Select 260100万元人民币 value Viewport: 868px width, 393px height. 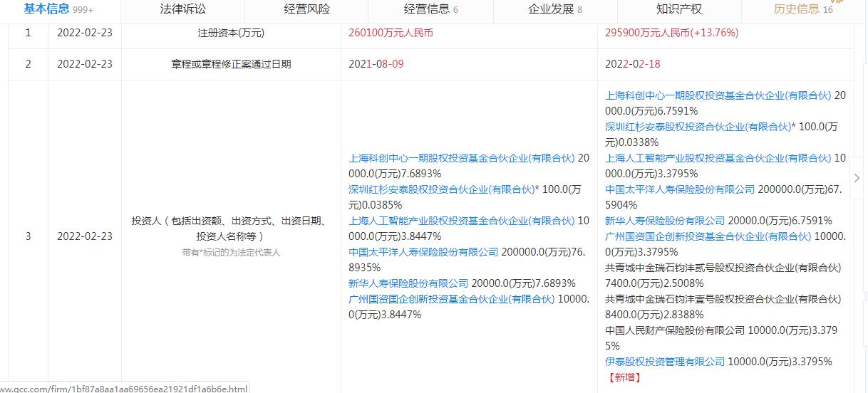point(391,33)
